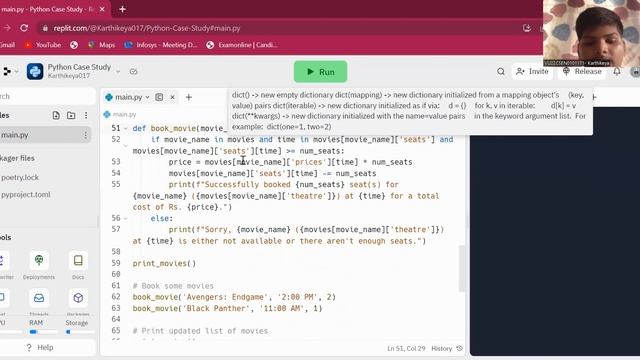The height and width of the screenshot is (360, 640).
Task: Open pyproject.toml file
Action: (25, 195)
